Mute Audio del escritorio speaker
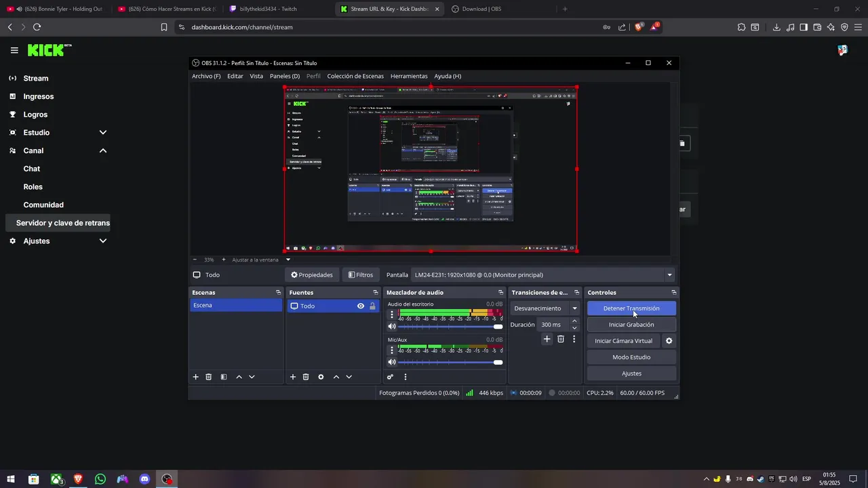The height and width of the screenshot is (488, 868). 391,327
